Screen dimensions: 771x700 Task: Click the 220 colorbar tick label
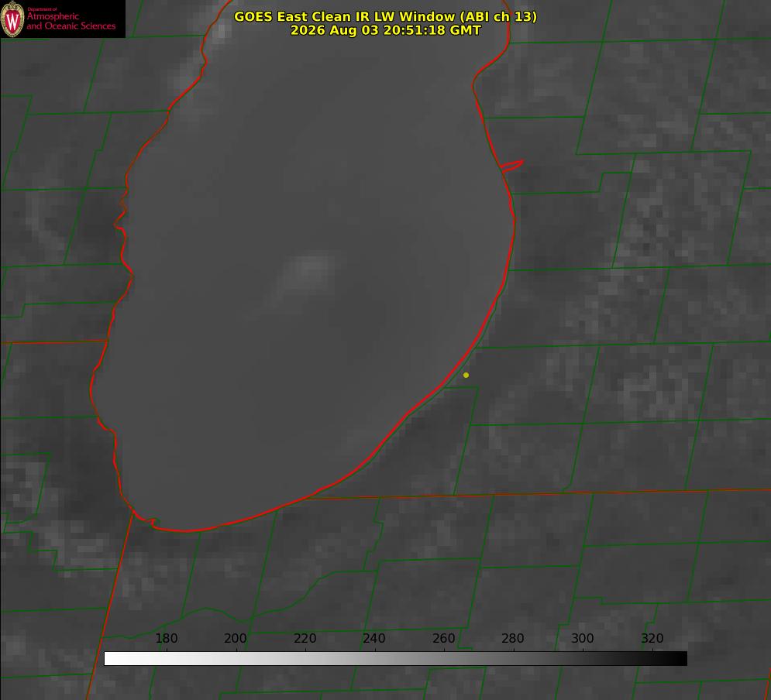point(305,638)
